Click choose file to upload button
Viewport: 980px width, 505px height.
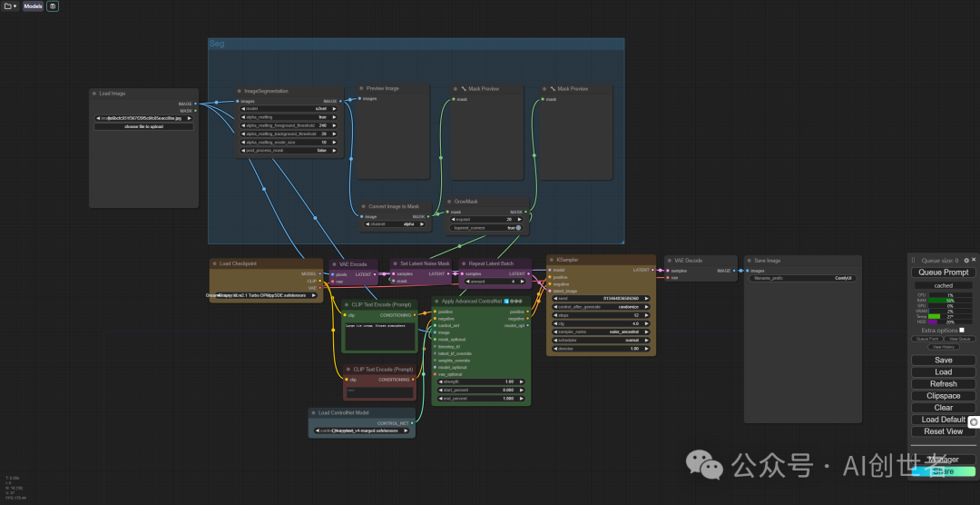coord(143,127)
